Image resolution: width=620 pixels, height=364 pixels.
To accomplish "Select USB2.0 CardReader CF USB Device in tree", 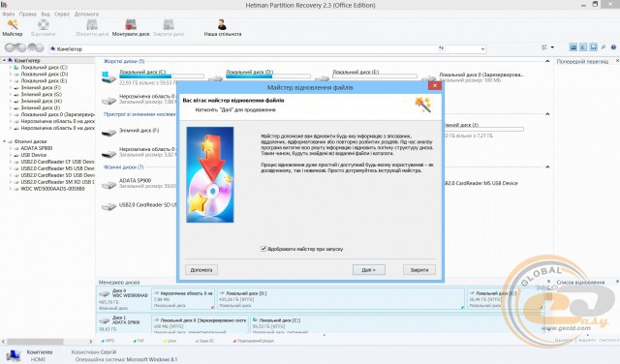I will point(57,162).
